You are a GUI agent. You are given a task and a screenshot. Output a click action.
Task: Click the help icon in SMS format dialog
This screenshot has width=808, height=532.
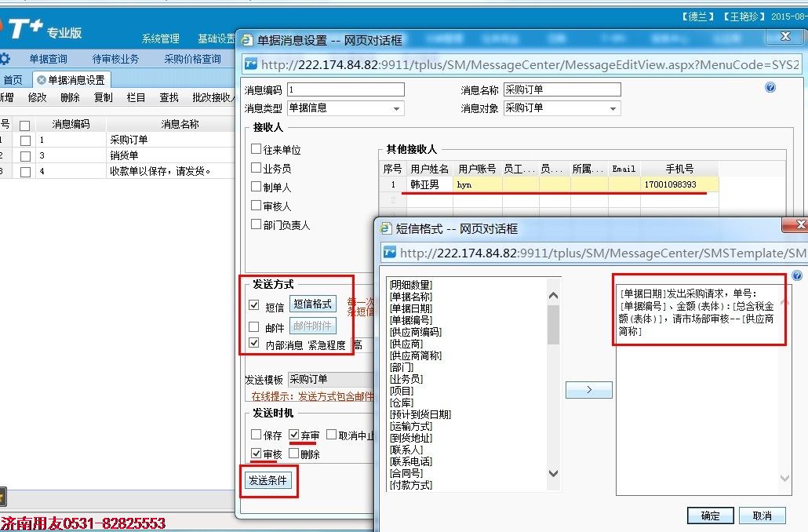click(797, 275)
